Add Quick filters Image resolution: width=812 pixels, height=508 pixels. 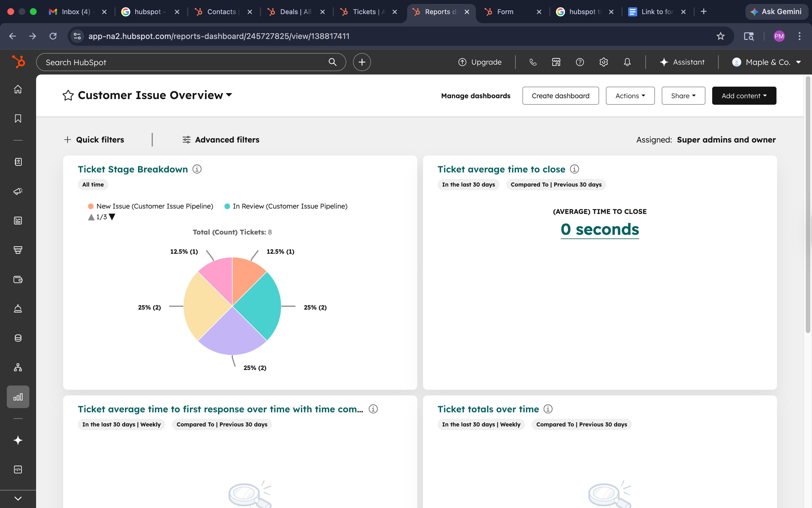pyautogui.click(x=94, y=140)
